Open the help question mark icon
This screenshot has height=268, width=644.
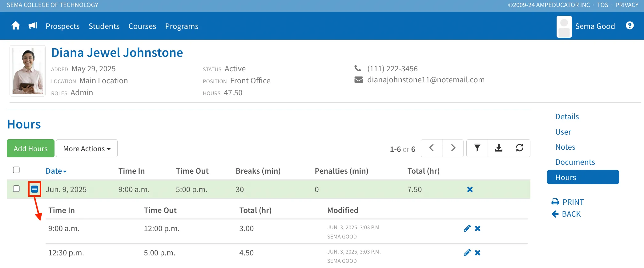click(x=630, y=26)
